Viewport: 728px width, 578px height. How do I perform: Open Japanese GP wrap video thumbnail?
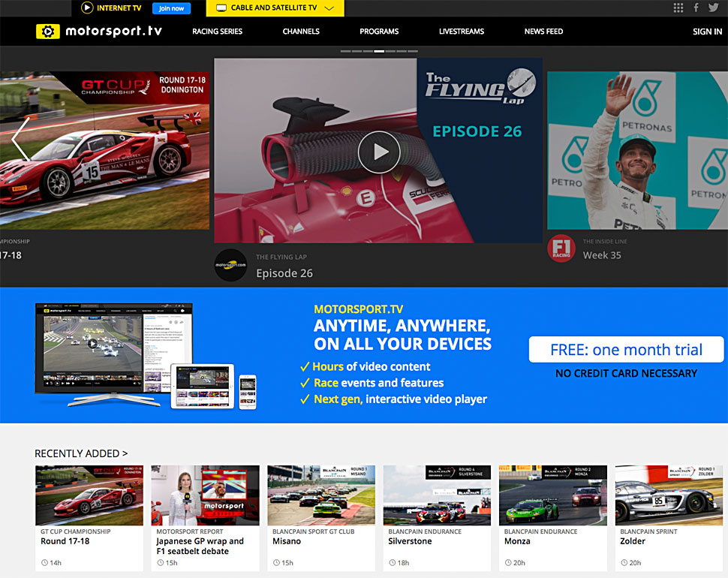click(x=205, y=495)
